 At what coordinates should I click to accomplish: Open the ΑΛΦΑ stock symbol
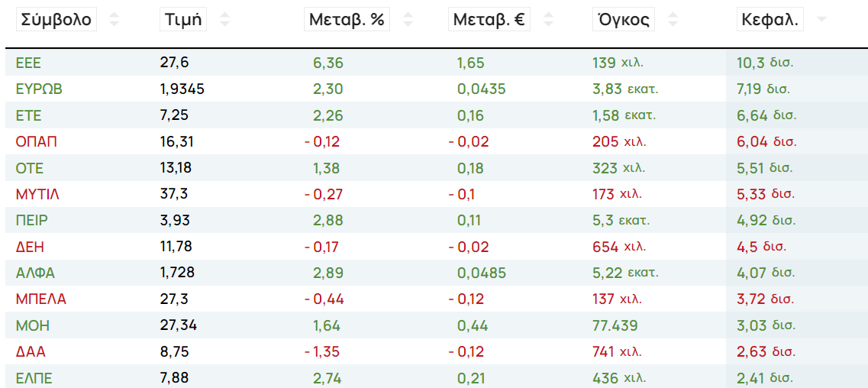[x=35, y=273]
